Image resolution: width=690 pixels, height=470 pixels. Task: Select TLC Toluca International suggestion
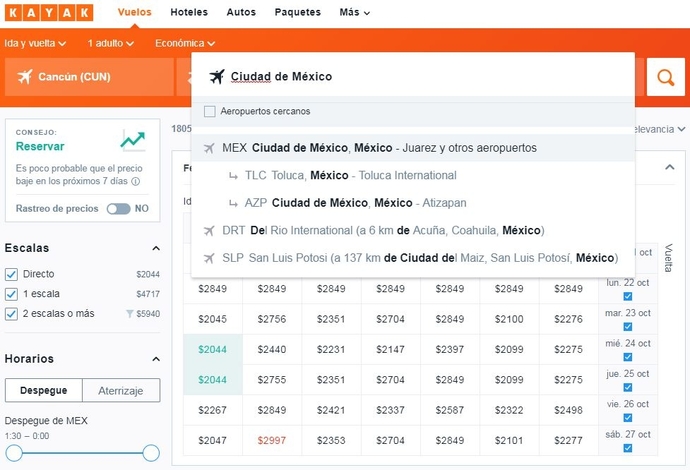350,175
